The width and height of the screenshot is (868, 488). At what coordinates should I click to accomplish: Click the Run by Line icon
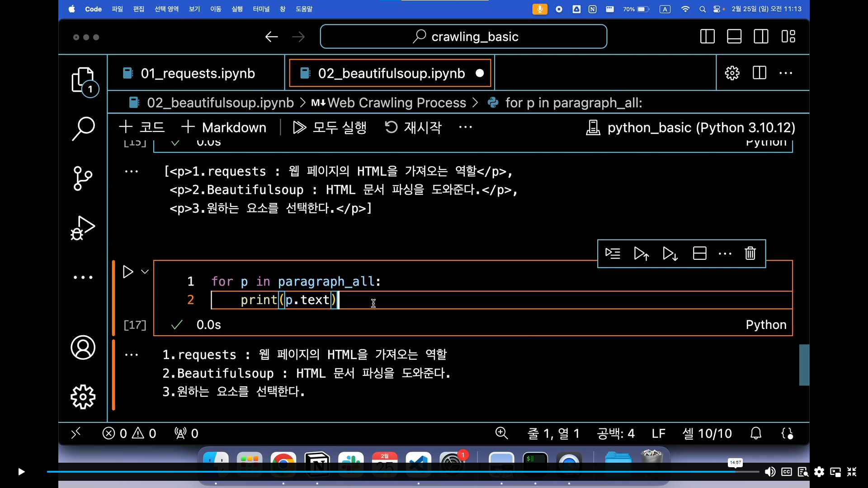pyautogui.click(x=613, y=253)
